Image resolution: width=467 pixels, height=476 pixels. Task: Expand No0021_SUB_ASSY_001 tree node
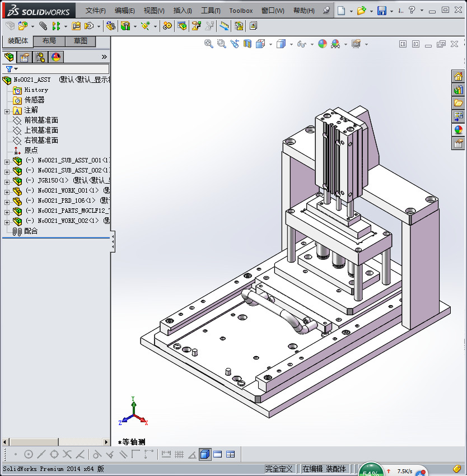7,162
